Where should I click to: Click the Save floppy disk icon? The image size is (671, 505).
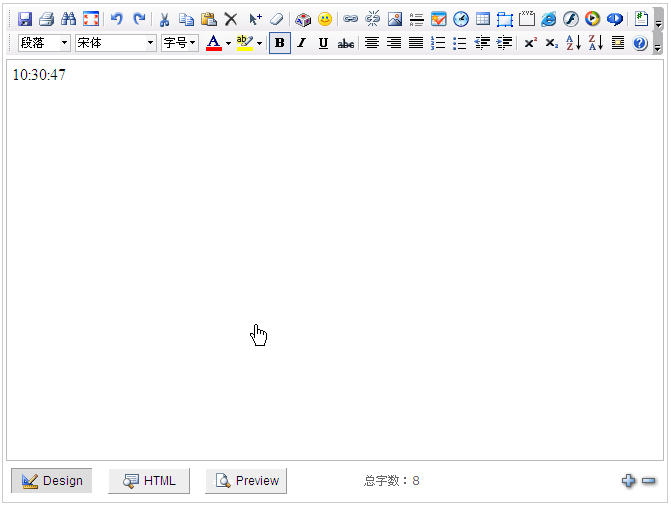click(25, 19)
